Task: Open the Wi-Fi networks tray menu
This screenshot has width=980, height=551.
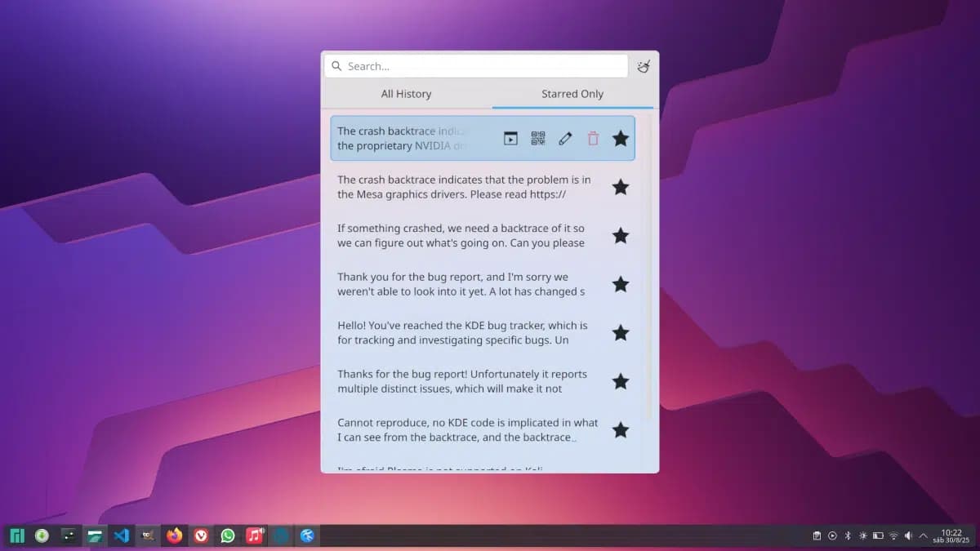Action: 893,536
